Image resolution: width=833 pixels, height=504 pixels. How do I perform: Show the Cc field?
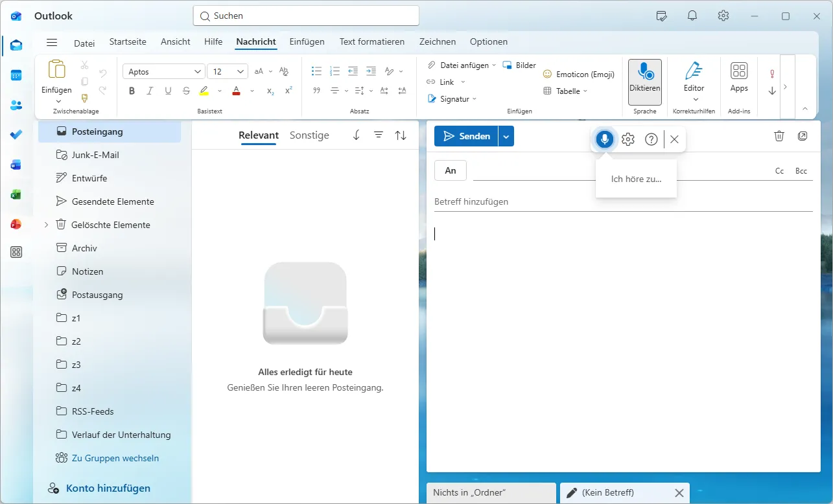click(780, 171)
